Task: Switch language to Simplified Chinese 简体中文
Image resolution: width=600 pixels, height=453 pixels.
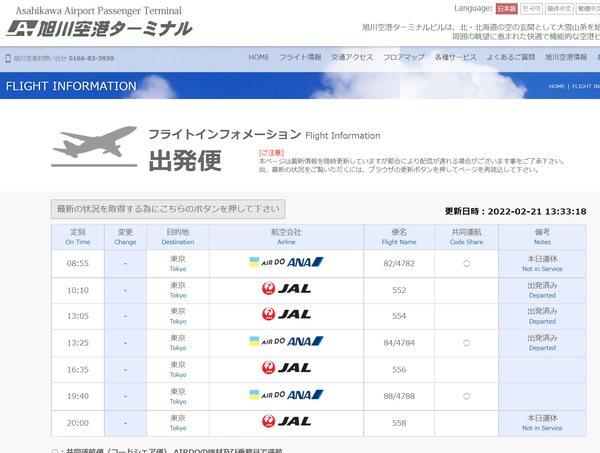Action: [559, 9]
